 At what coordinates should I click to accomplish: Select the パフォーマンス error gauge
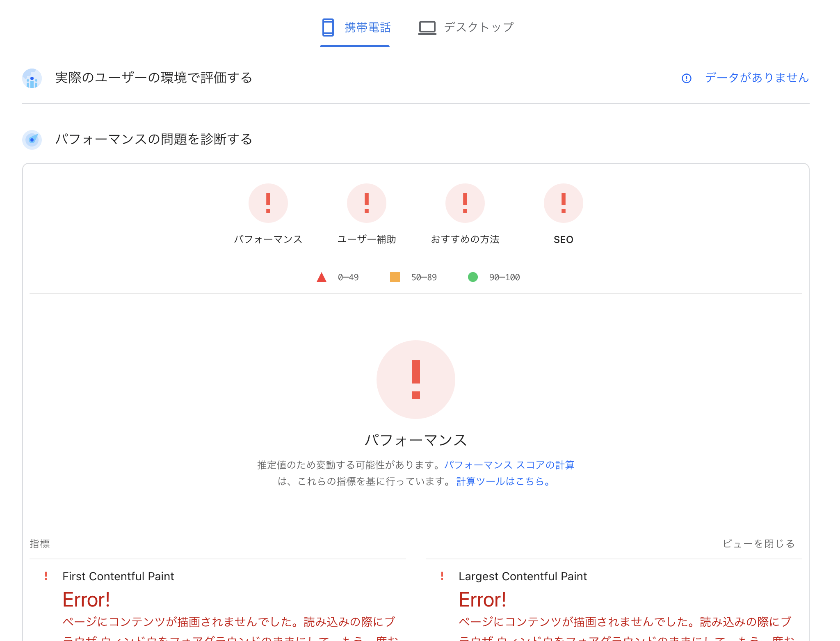coord(268,203)
